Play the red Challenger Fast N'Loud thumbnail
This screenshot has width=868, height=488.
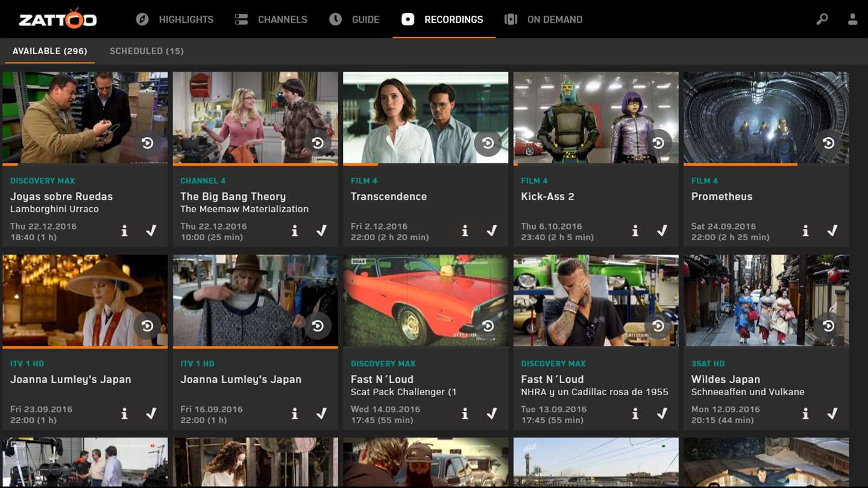coord(426,301)
